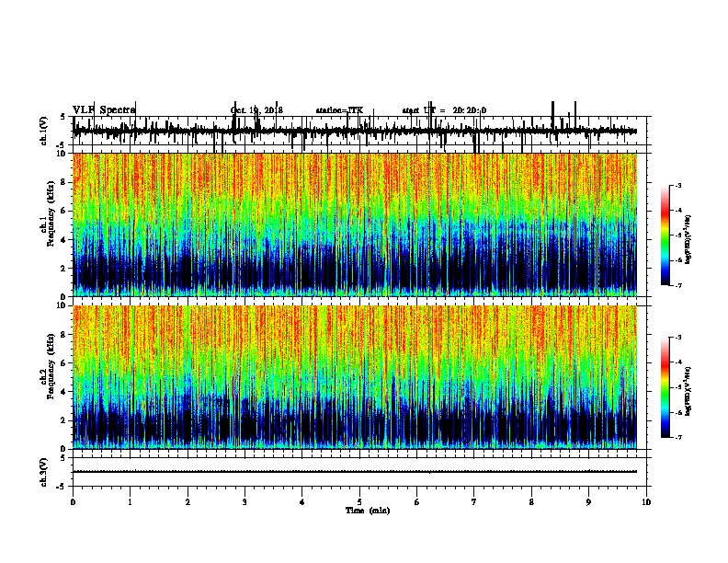728x563 pixels.
Task: Click the ch.1 color bar "-7" bottom label
Action: [x=678, y=285]
